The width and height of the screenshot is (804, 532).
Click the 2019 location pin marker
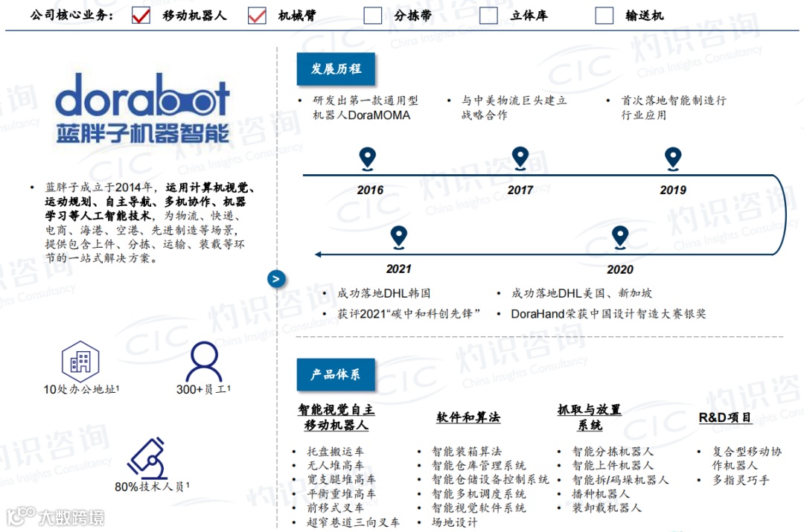coord(673,159)
